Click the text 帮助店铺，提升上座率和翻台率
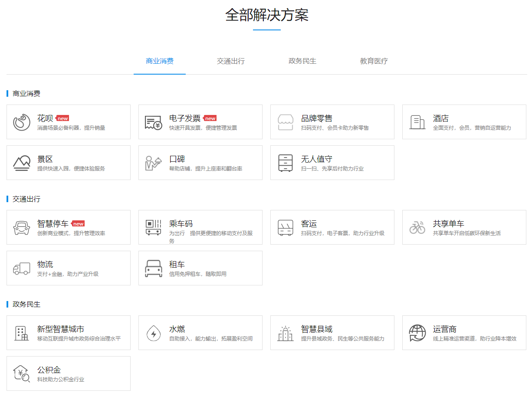 coord(206,169)
